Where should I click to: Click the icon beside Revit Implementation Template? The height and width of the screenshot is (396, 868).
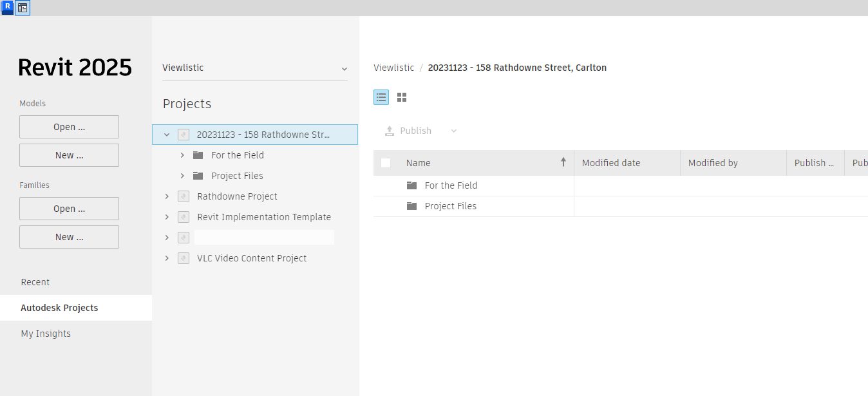pyautogui.click(x=184, y=217)
